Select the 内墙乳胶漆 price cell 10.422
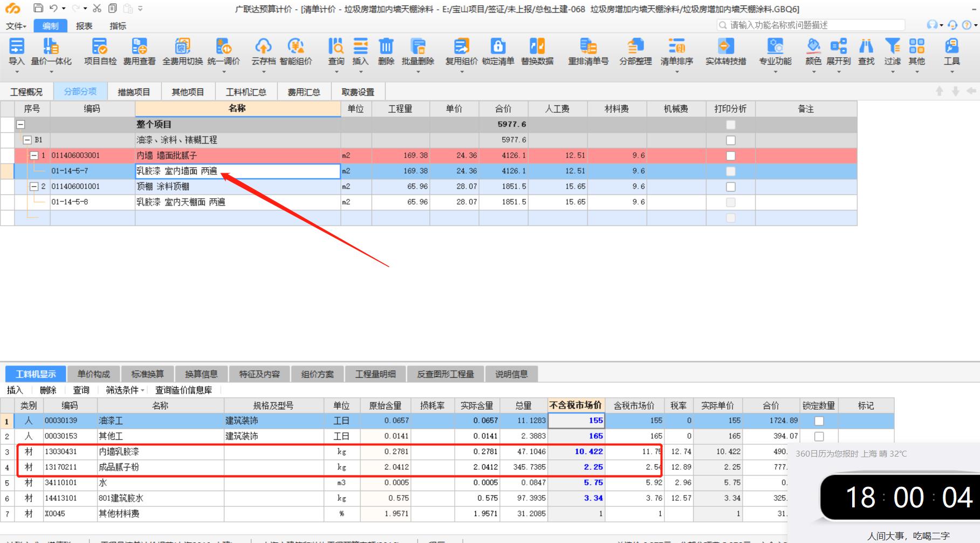The image size is (980, 543). (x=577, y=452)
